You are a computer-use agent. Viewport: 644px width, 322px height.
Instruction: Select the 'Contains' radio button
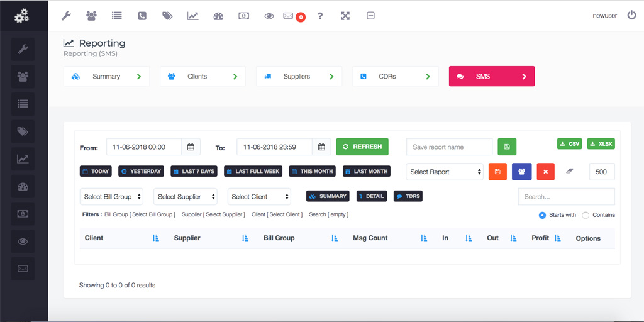tap(586, 215)
